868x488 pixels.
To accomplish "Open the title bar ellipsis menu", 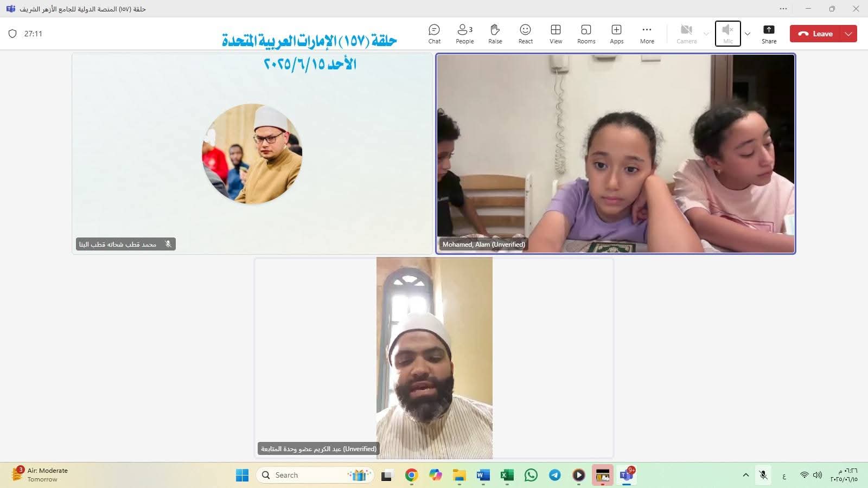I will 783,9.
